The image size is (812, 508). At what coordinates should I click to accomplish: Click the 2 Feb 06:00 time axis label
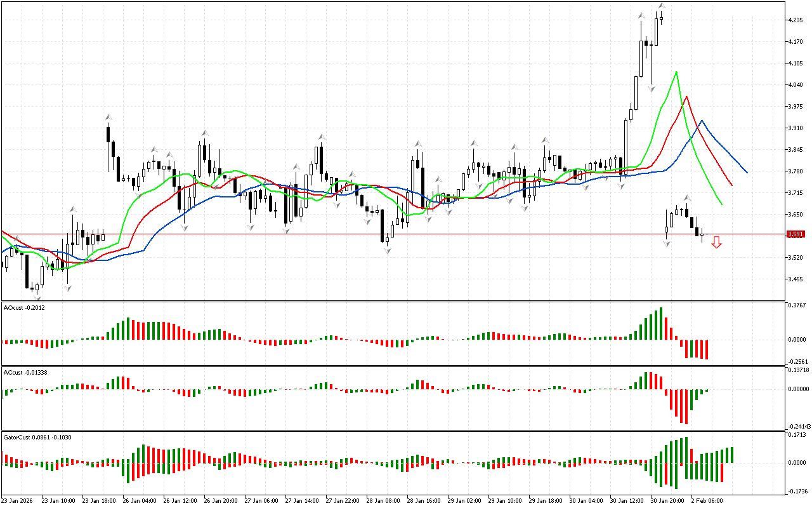pos(706,500)
